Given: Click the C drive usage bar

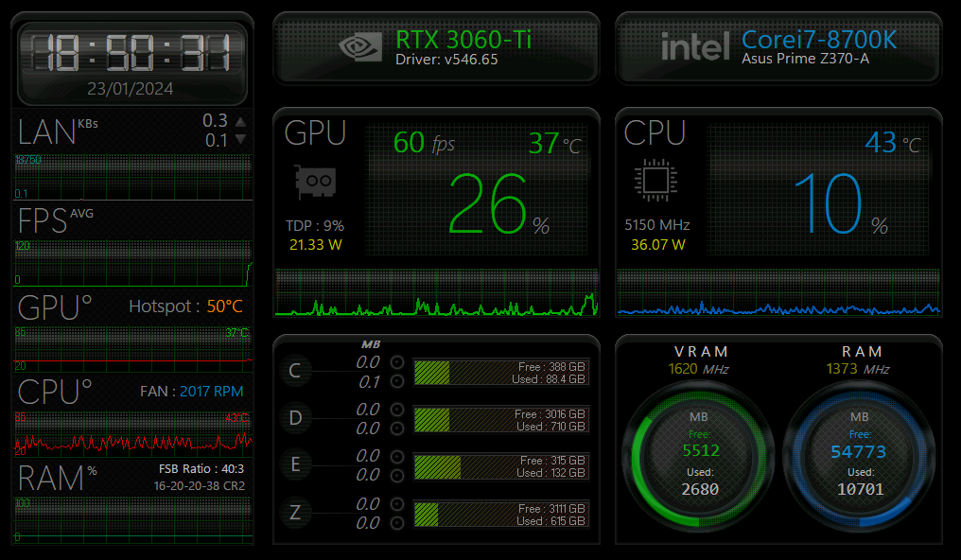Looking at the screenshot, I should coord(501,373).
